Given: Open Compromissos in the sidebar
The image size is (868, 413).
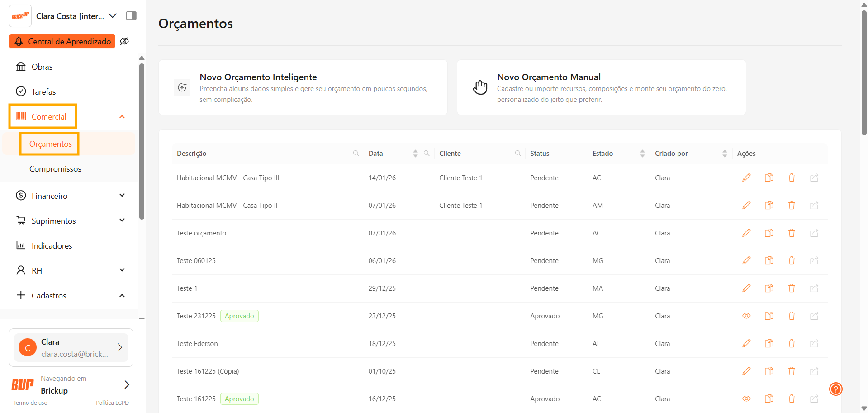Looking at the screenshot, I should pos(55,169).
